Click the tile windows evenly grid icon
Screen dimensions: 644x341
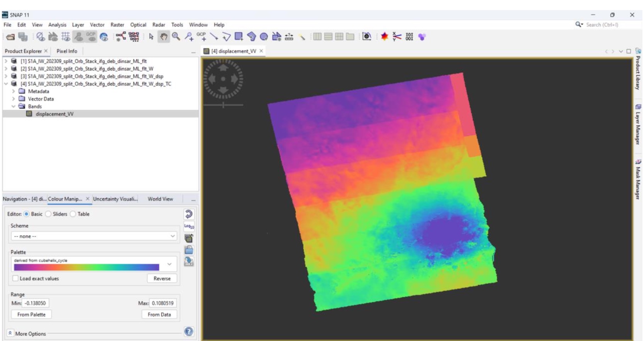point(339,37)
